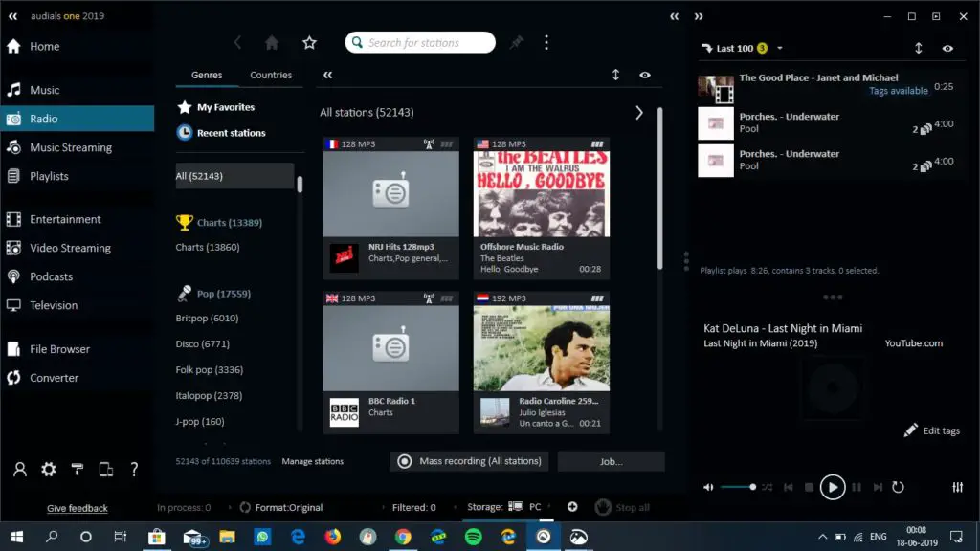Image resolution: width=980 pixels, height=551 pixels.
Task: Click the player Play button
Action: click(833, 487)
